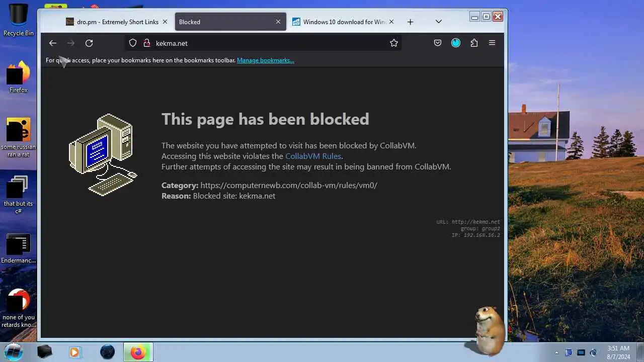Click the insecure connection padlock icon
Screen dimensions: 644x362
point(147,43)
